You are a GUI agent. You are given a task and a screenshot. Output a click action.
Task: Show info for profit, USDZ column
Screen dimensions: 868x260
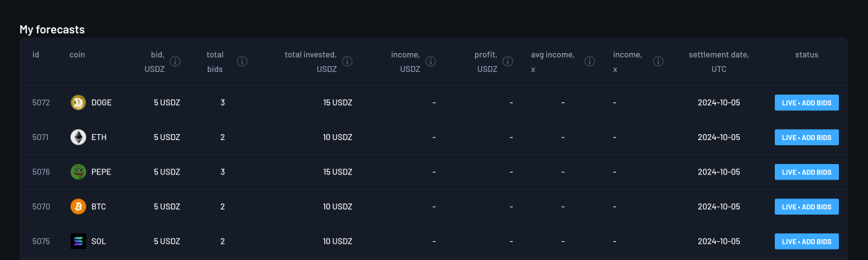[508, 62]
